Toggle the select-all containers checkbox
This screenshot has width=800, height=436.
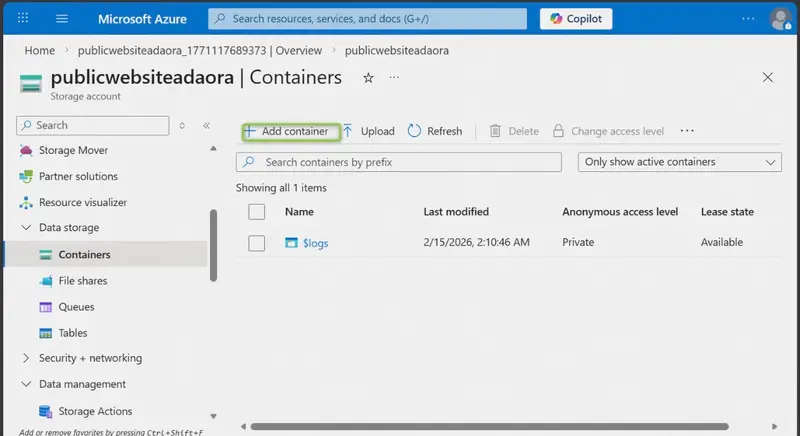(x=257, y=212)
